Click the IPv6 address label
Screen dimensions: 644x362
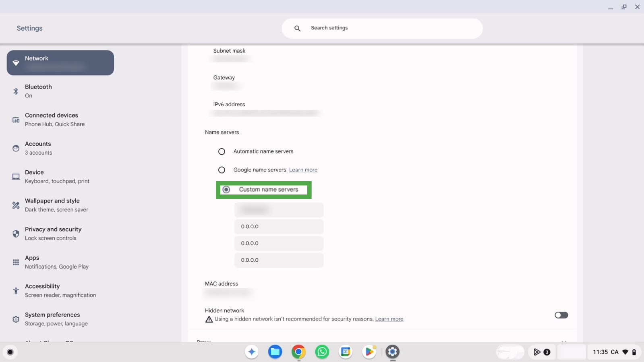tap(229, 104)
